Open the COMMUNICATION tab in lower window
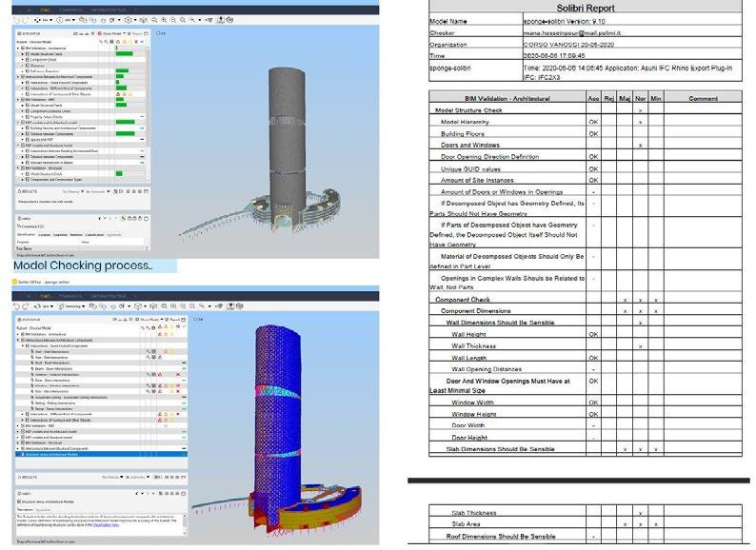Image resolution: width=756 pixels, height=550 pixels. (x=70, y=296)
